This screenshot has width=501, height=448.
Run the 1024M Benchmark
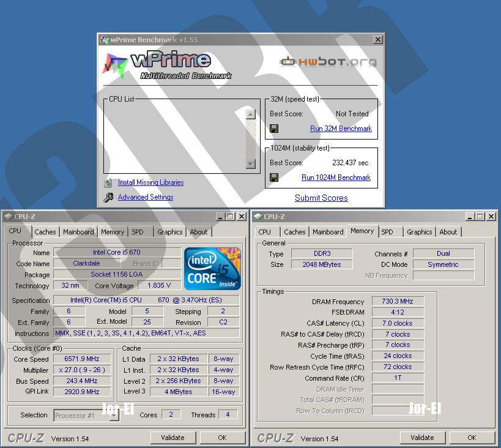(336, 177)
